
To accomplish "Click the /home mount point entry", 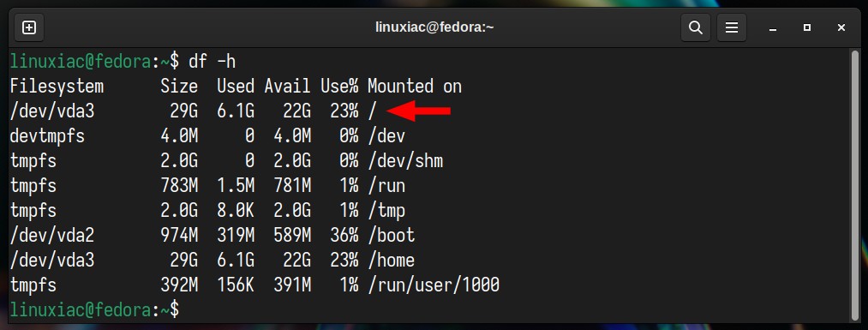I will coord(391,261).
